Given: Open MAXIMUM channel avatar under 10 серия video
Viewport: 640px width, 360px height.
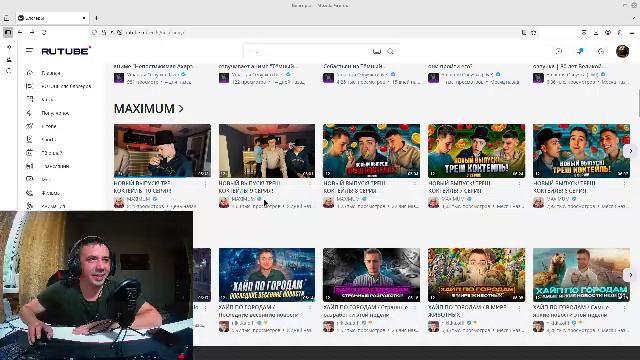Looking at the screenshot, I should pos(119,202).
